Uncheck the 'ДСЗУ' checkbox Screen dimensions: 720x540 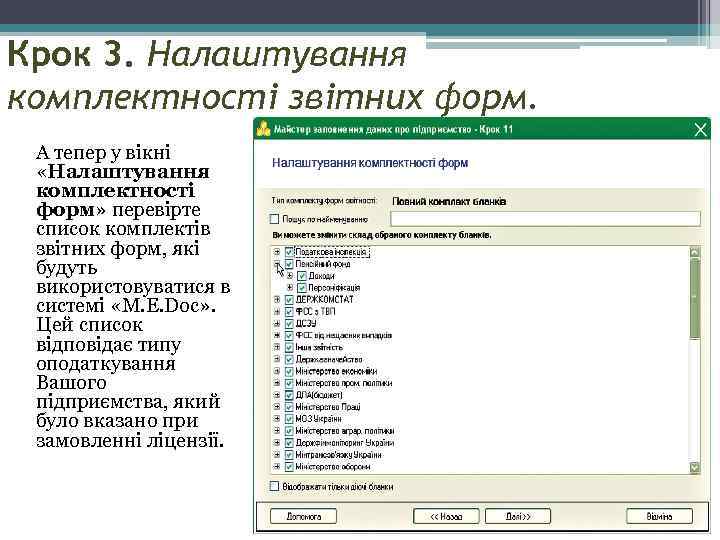[289, 324]
